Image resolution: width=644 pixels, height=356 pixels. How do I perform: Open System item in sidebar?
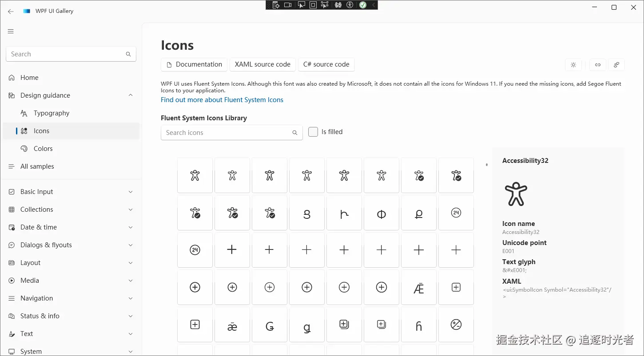tap(71, 351)
